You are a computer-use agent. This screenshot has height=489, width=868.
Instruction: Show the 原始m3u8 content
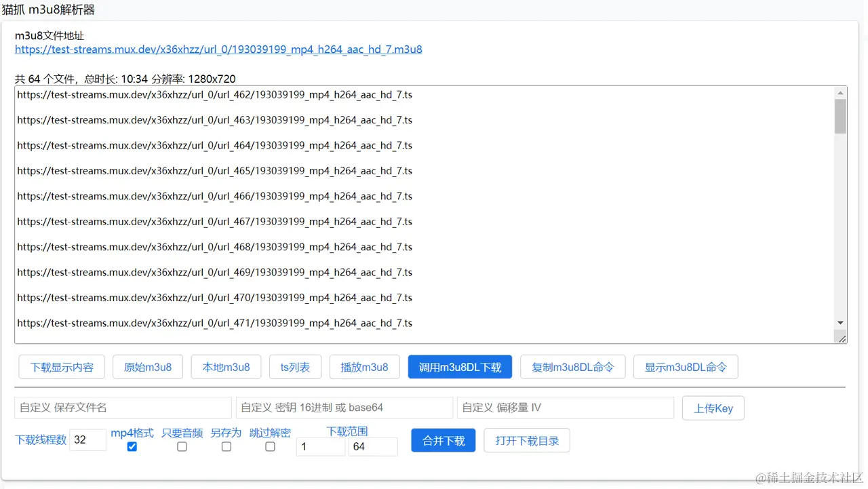point(148,367)
